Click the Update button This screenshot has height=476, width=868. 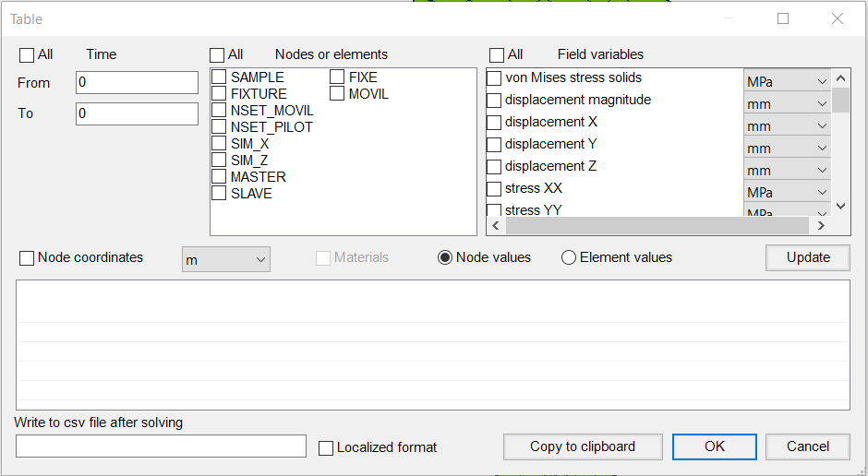808,257
